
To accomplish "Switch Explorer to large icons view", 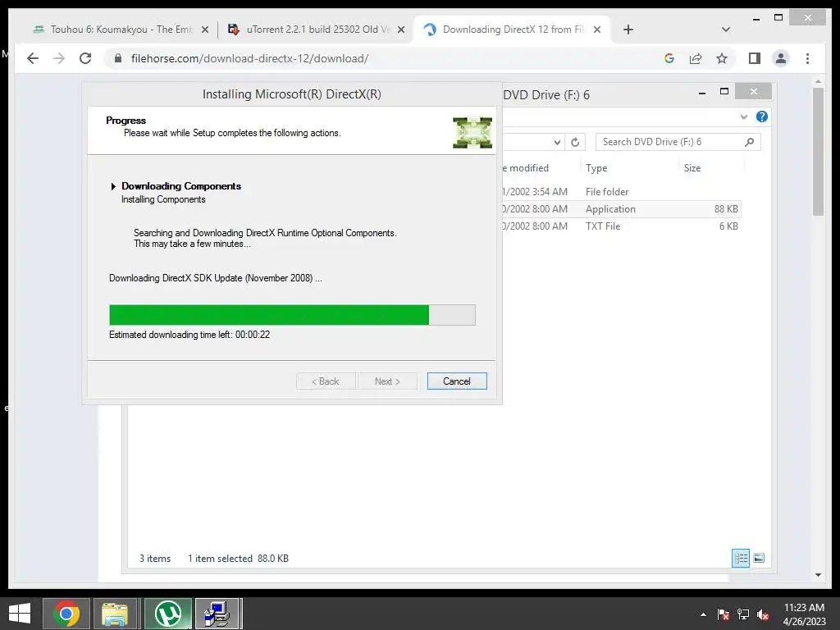I will pos(759,558).
